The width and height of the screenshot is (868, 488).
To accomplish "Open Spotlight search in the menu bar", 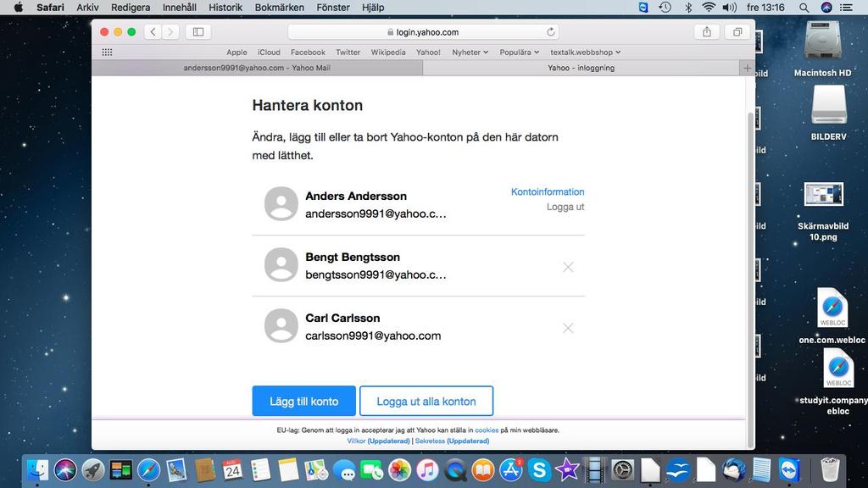I will pyautogui.click(x=804, y=7).
